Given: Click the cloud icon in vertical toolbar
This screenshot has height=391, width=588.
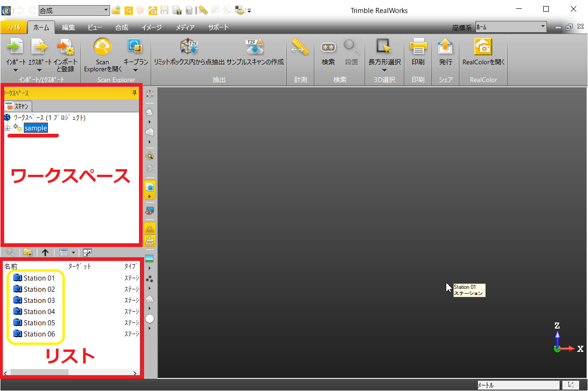Looking at the screenshot, I should tap(150, 298).
